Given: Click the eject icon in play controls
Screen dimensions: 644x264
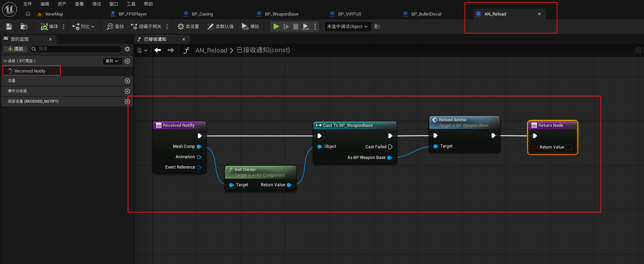Looking at the screenshot, I should click(305, 27).
